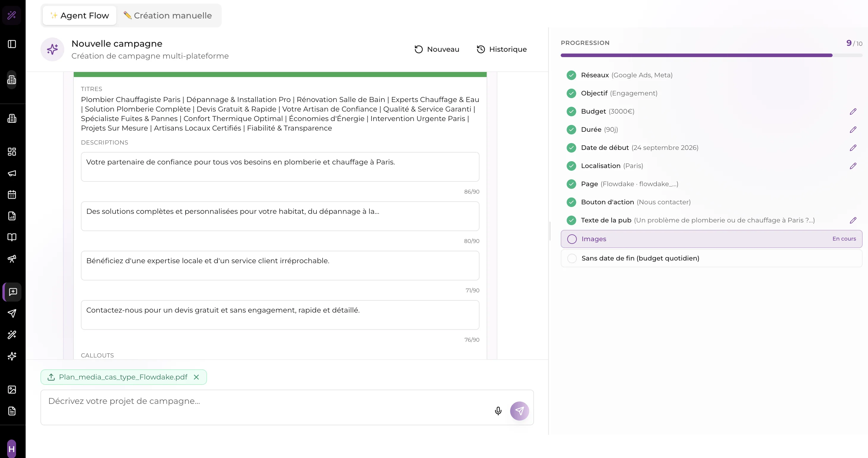868x458 pixels.
Task: Open the megaphone campaigns sidebar icon
Action: coord(12,173)
